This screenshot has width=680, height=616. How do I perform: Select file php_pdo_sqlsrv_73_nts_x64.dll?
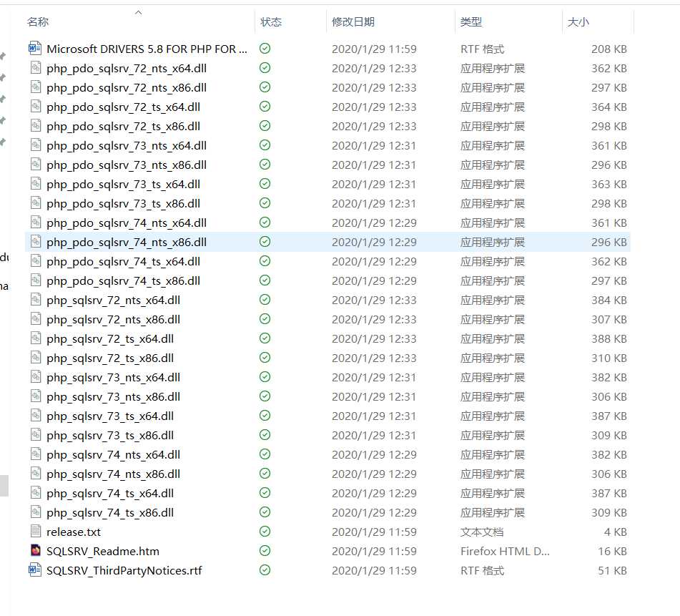coord(127,146)
